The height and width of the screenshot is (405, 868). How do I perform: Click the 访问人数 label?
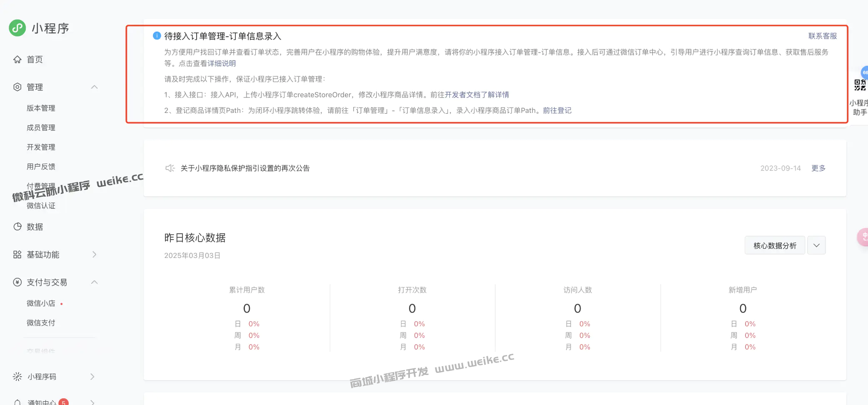(x=577, y=290)
